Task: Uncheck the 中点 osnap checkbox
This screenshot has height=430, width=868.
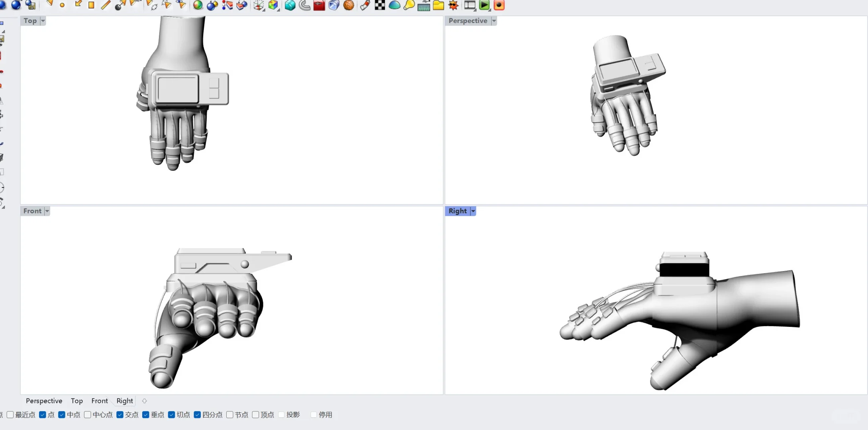Action: pos(62,415)
